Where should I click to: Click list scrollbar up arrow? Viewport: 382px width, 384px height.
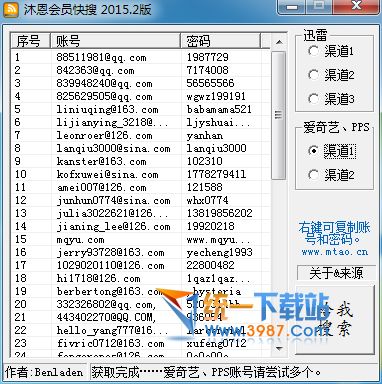click(279, 42)
